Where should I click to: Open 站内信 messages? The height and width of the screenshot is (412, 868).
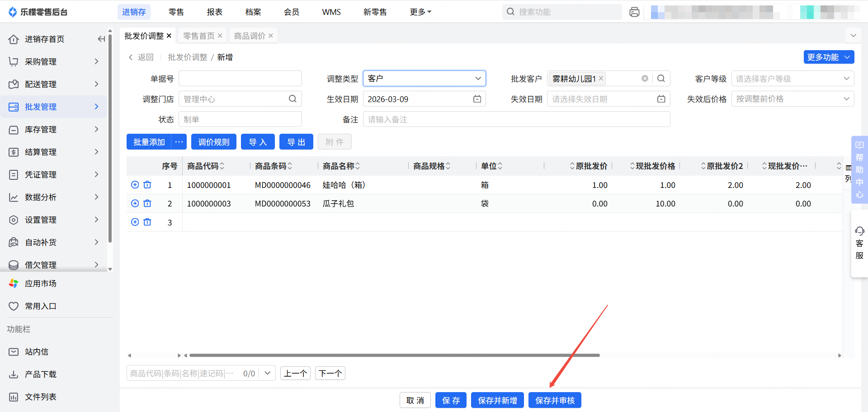(37, 352)
